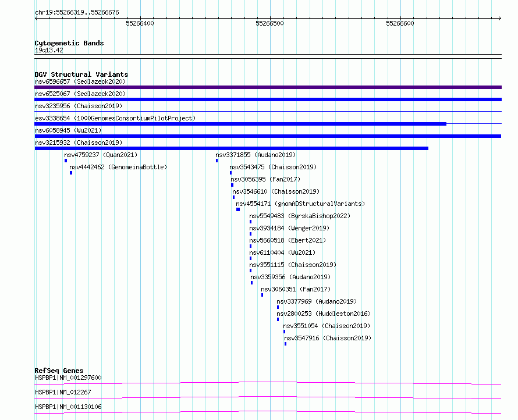Click the nsv6596657 (Sedlazeck2020) variant label
518x420 pixels.
click(80, 81)
